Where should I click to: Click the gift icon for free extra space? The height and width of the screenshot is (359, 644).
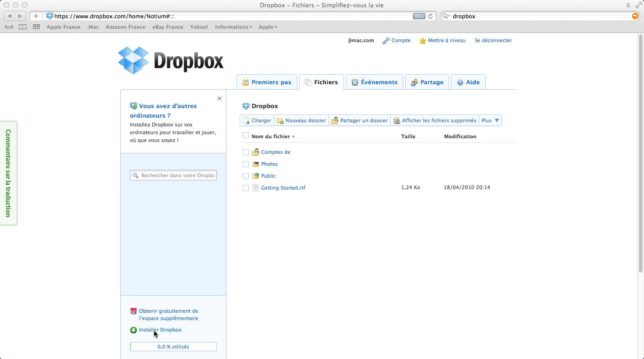[133, 310]
